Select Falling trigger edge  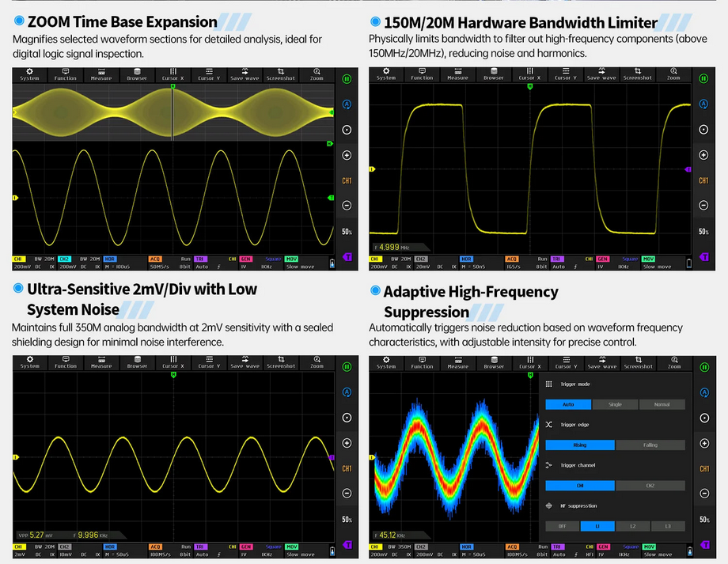650,445
